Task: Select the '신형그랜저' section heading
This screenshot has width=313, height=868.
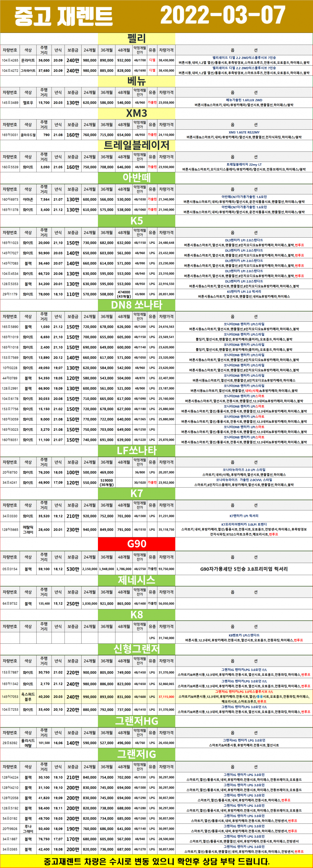Action: [137, 649]
